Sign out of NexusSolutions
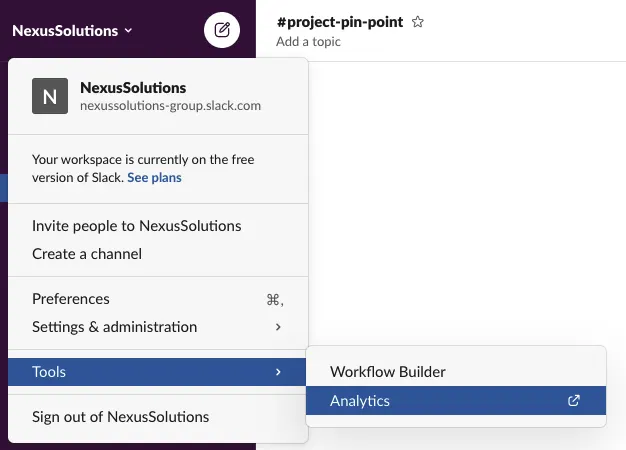The height and width of the screenshot is (450, 626). point(158,417)
